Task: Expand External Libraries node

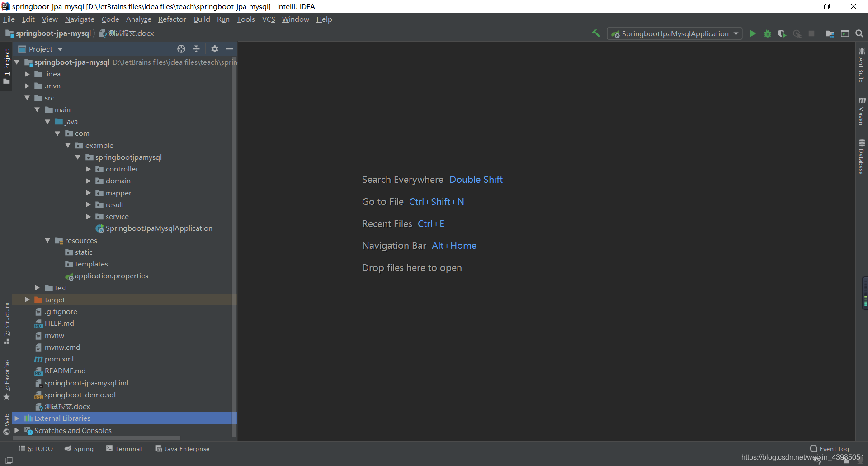Action: pyautogui.click(x=17, y=418)
